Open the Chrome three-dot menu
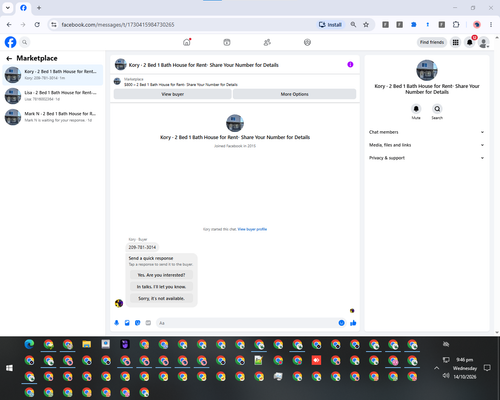Viewport: 500px width, 400px height. pos(491,25)
